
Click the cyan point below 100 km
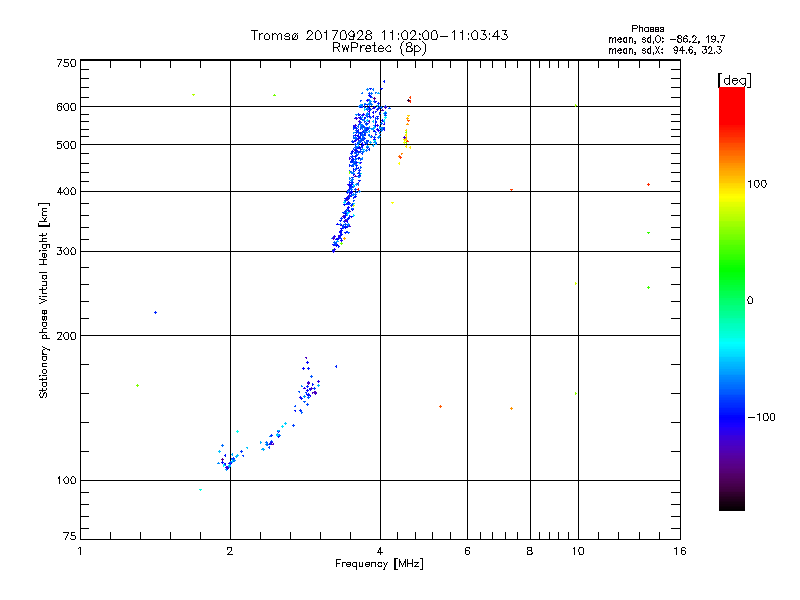click(201, 490)
